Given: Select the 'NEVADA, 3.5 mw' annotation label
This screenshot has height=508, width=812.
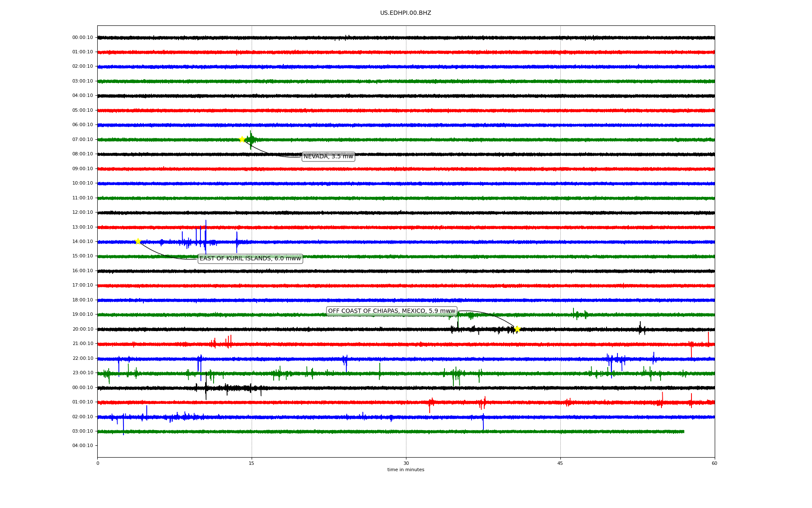Looking at the screenshot, I should tap(328, 157).
